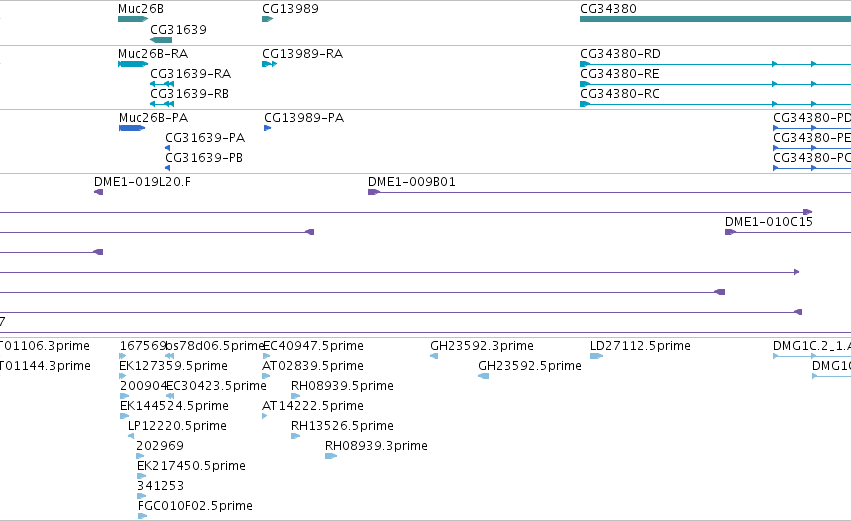Select EK127359.5prime EST label
Viewport: 851px width, 521px height.
pyautogui.click(x=174, y=366)
